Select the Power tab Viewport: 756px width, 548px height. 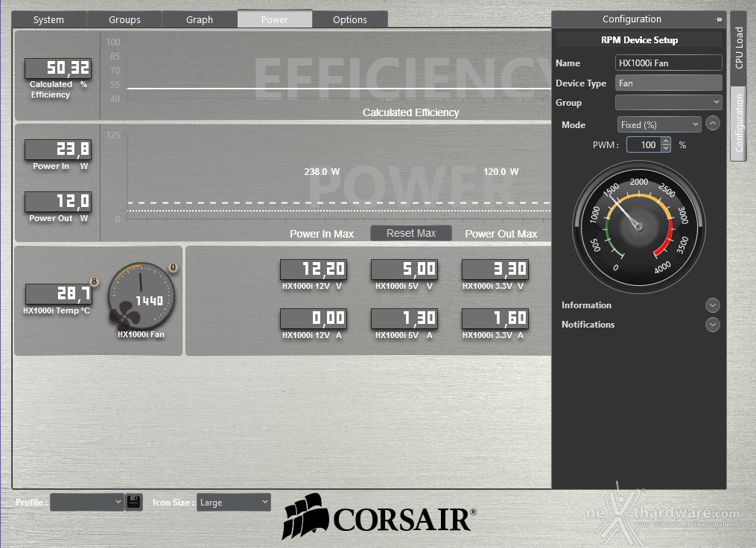(275, 19)
